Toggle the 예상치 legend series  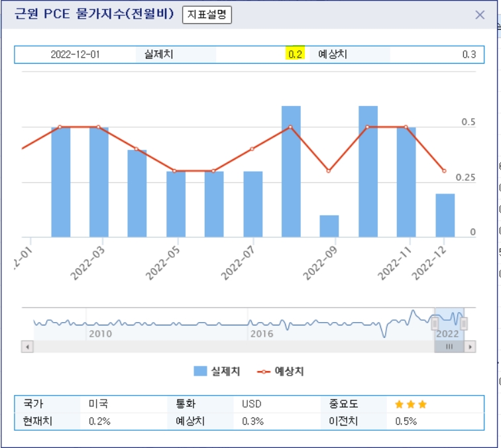point(280,371)
